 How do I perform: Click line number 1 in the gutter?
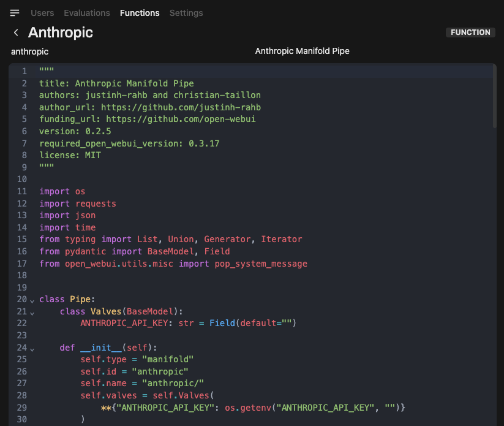point(24,71)
